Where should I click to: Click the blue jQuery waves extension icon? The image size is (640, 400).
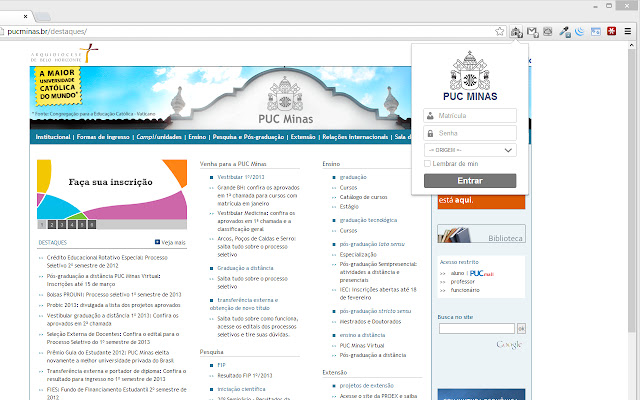pyautogui.click(x=580, y=31)
